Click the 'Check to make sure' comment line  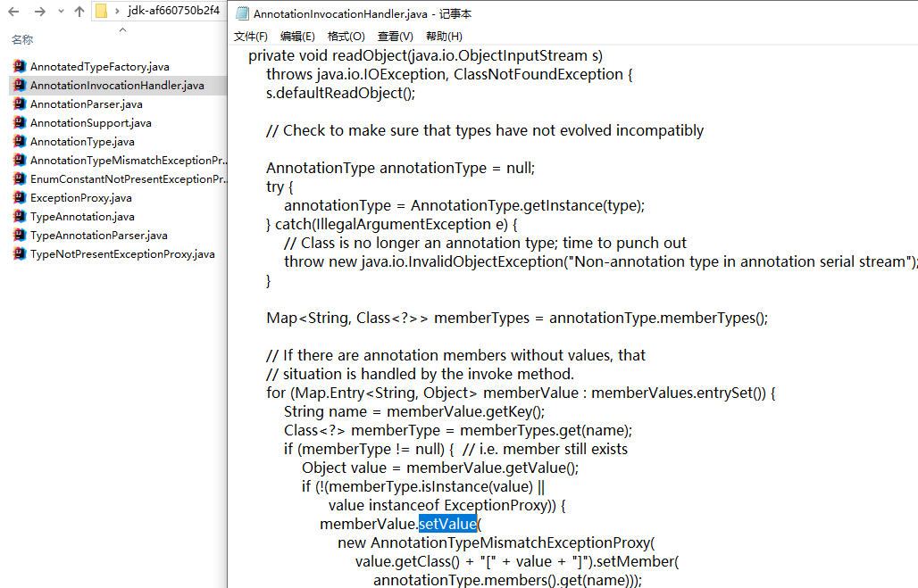click(x=485, y=130)
